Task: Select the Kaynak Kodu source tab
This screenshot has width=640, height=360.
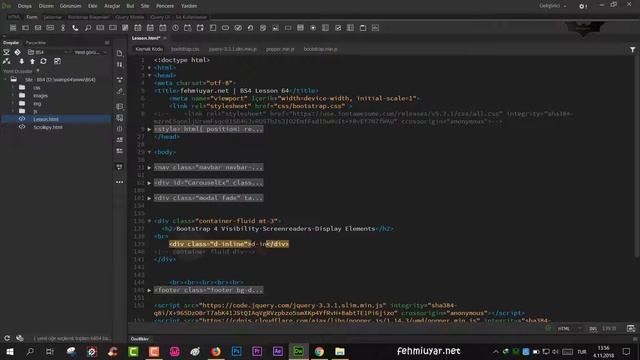Action: [x=149, y=49]
